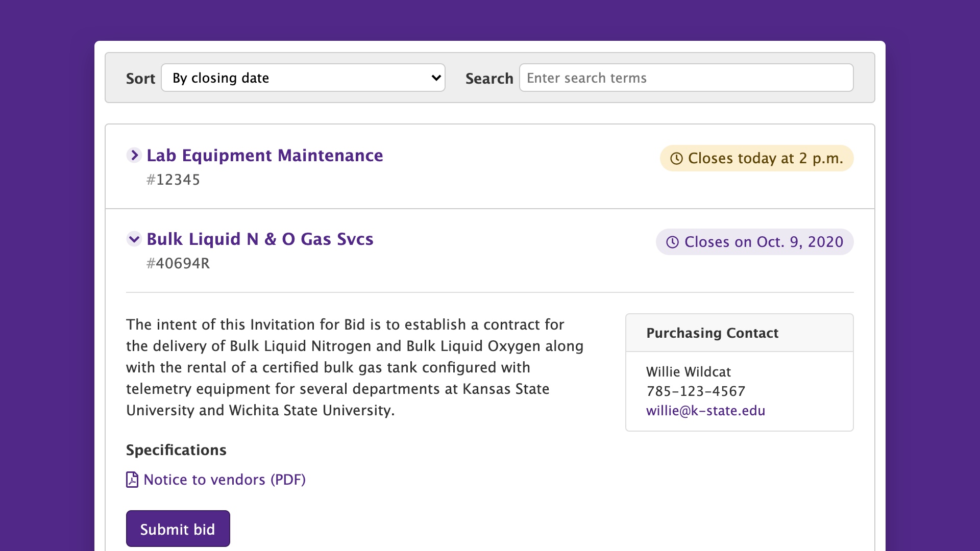Screen dimensions: 980x551
Task: Click the dropdown arrow on the Sort selector
Action: click(x=435, y=78)
